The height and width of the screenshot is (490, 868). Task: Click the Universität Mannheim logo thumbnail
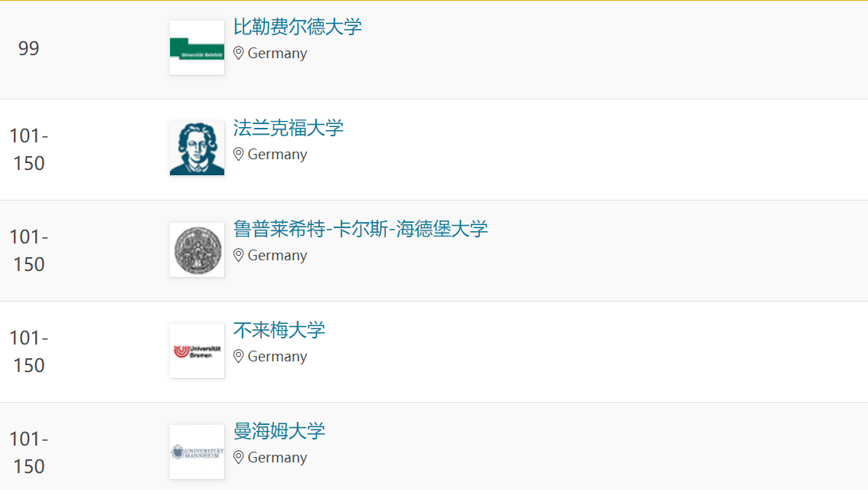point(197,452)
